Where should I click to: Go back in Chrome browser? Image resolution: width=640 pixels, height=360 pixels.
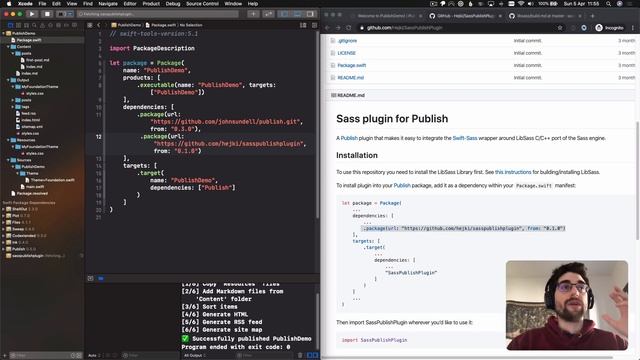pos(327,28)
